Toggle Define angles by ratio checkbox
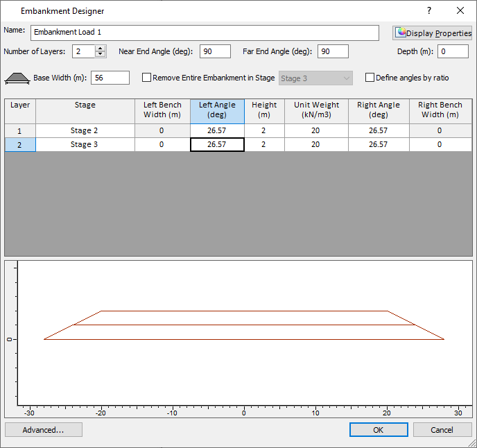477x448 pixels. pos(370,78)
